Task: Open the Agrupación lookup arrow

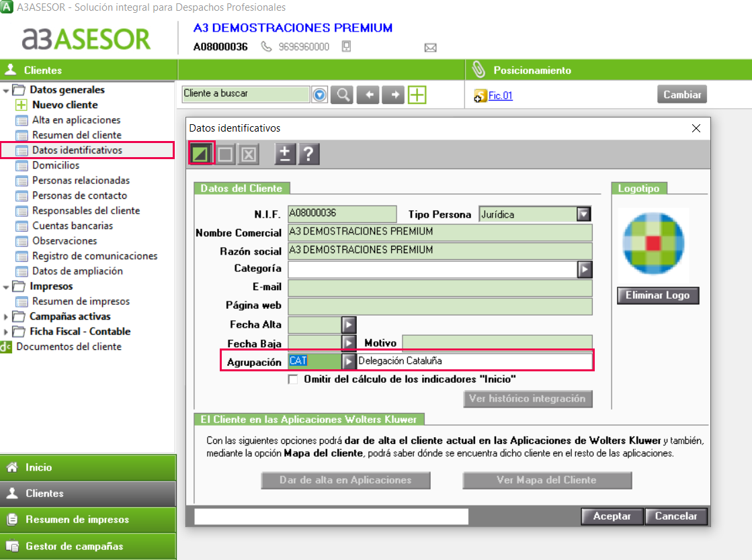Action: pyautogui.click(x=349, y=361)
